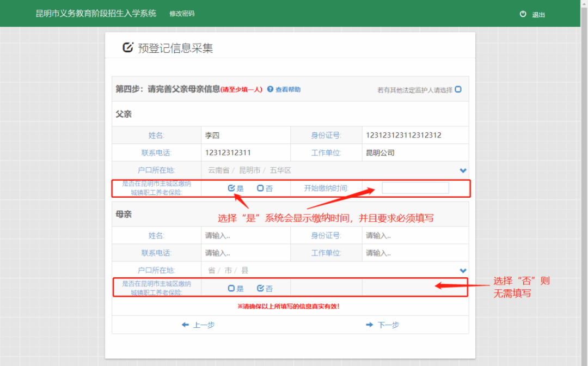Click the blue info icon on 查看帮助
This screenshot has height=366, width=588.
(271, 89)
